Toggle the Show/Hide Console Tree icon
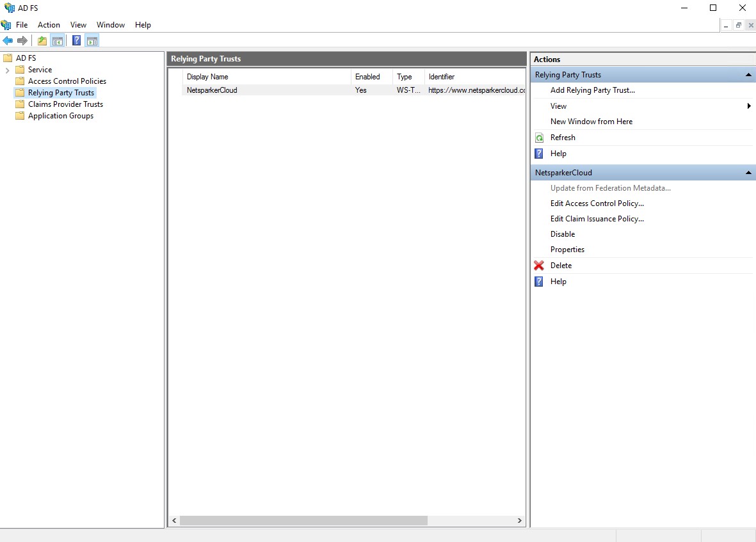 click(x=57, y=40)
